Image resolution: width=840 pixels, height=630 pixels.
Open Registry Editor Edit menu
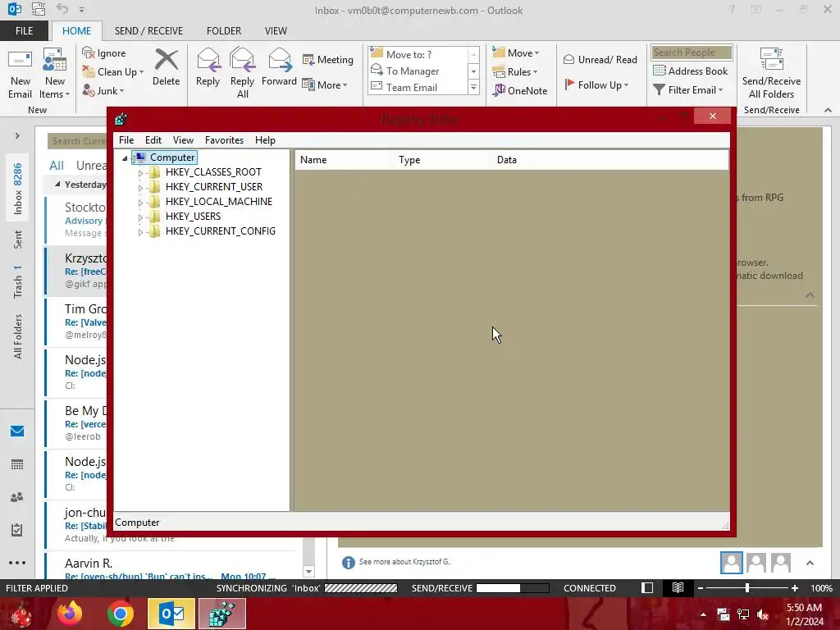pyautogui.click(x=153, y=139)
